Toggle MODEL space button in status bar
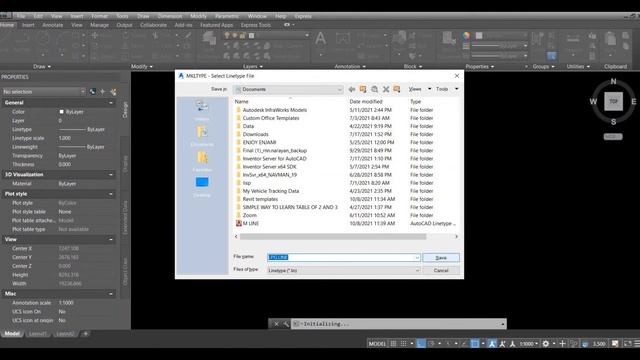Viewport: 640px width, 360px height. click(x=377, y=344)
